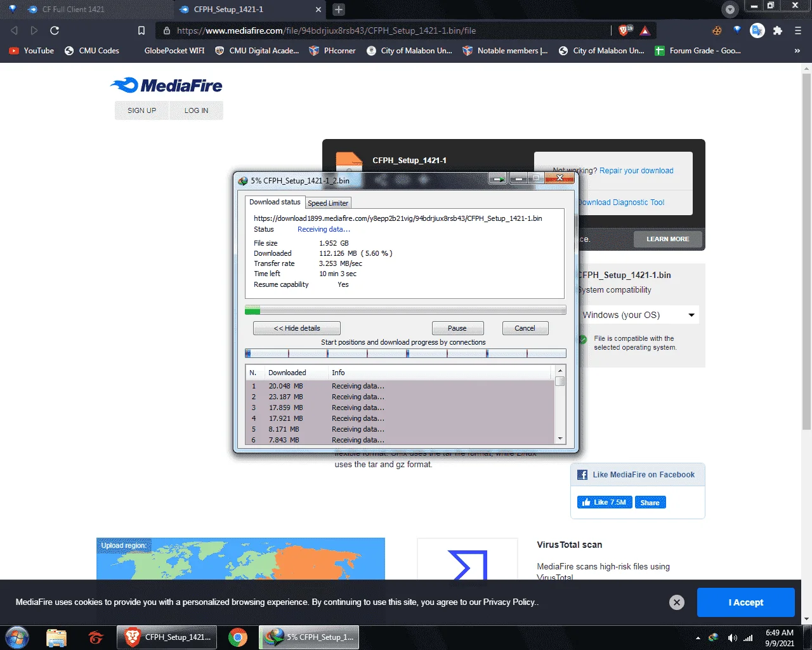Click the cookie extension icon
The width and height of the screenshot is (812, 650).
(717, 30)
